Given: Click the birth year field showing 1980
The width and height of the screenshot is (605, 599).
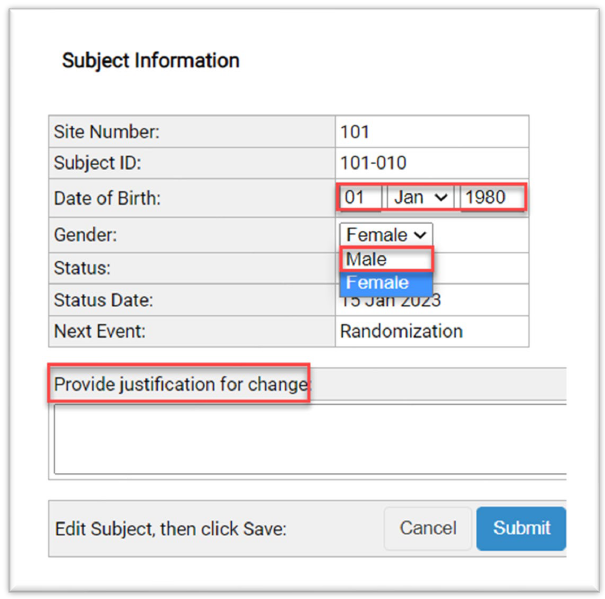Looking at the screenshot, I should click(x=490, y=197).
